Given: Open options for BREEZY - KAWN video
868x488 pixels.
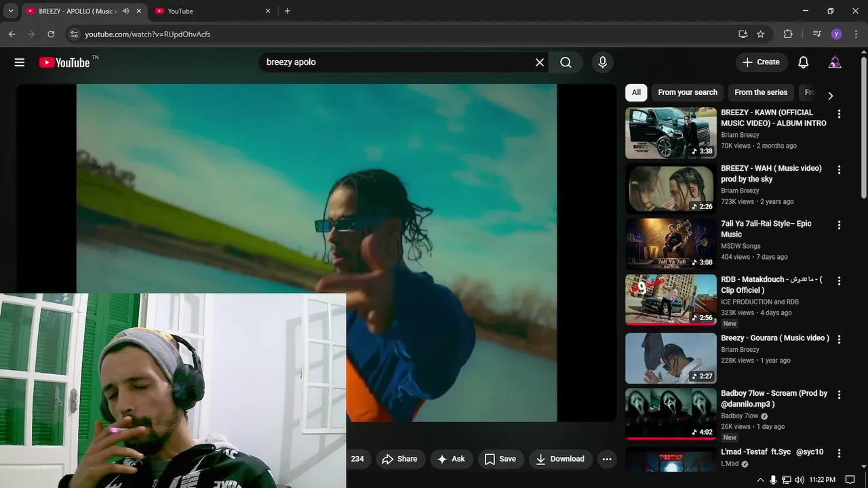Looking at the screenshot, I should tap(839, 114).
